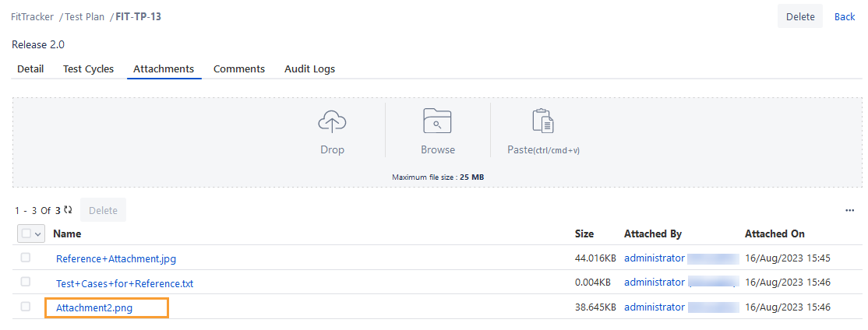The width and height of the screenshot is (868, 330).
Task: Click the refresh icon beside attachment count
Action: (x=69, y=210)
